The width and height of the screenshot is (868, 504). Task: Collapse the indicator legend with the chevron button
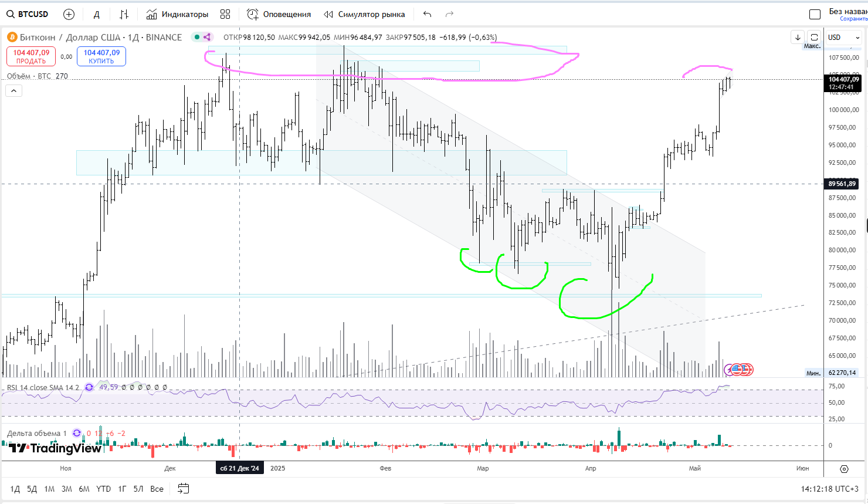point(13,90)
